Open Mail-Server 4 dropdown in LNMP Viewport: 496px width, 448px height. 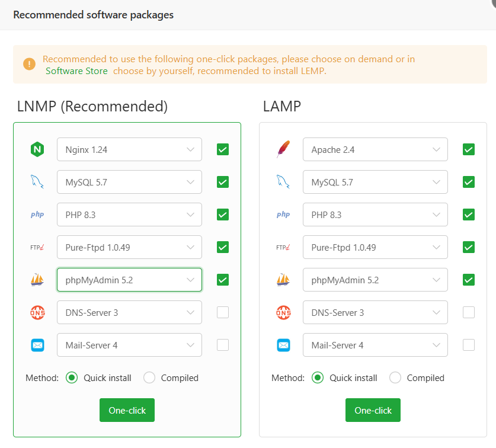click(x=129, y=345)
